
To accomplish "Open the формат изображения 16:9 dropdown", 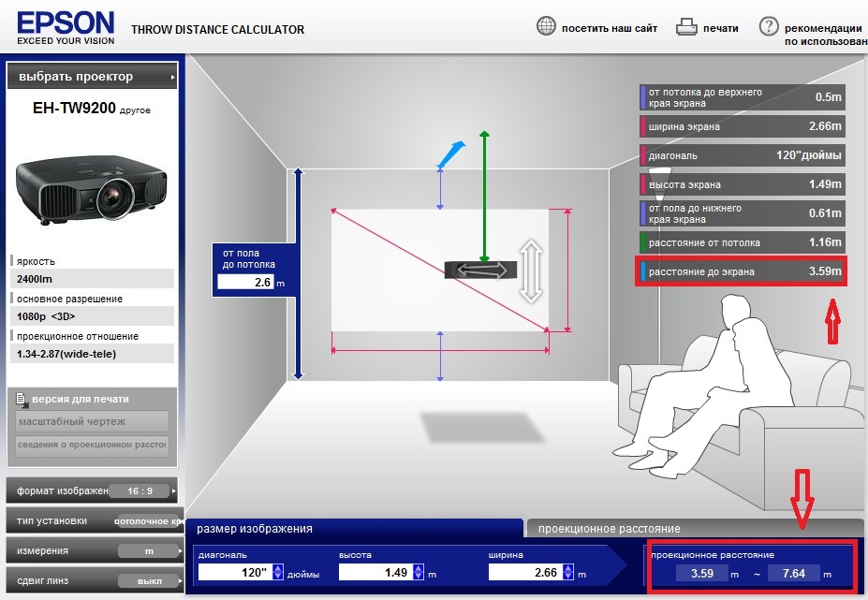I will pos(92,490).
